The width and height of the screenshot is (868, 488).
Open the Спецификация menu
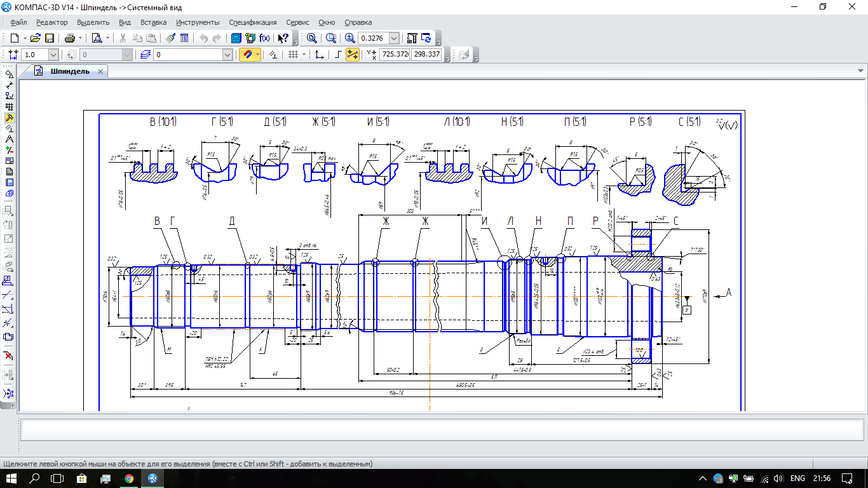click(252, 22)
